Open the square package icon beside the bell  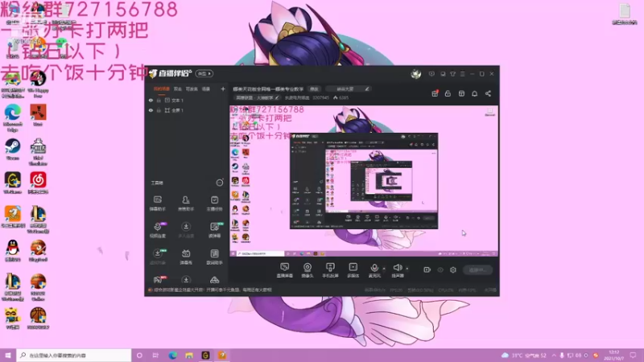(x=461, y=93)
